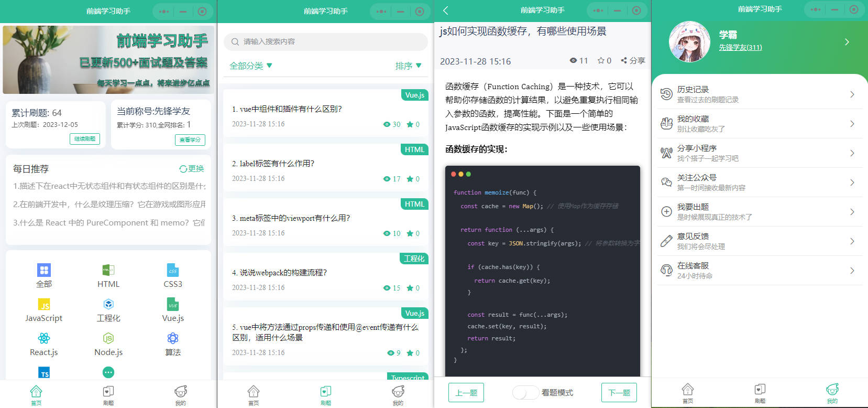The height and width of the screenshot is (408, 868).
Task: Switch to 我的 tab in first panel
Action: point(181,394)
